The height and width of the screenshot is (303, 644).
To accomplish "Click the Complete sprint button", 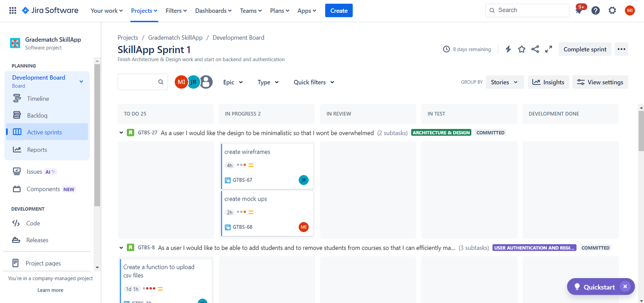I will pos(585,49).
